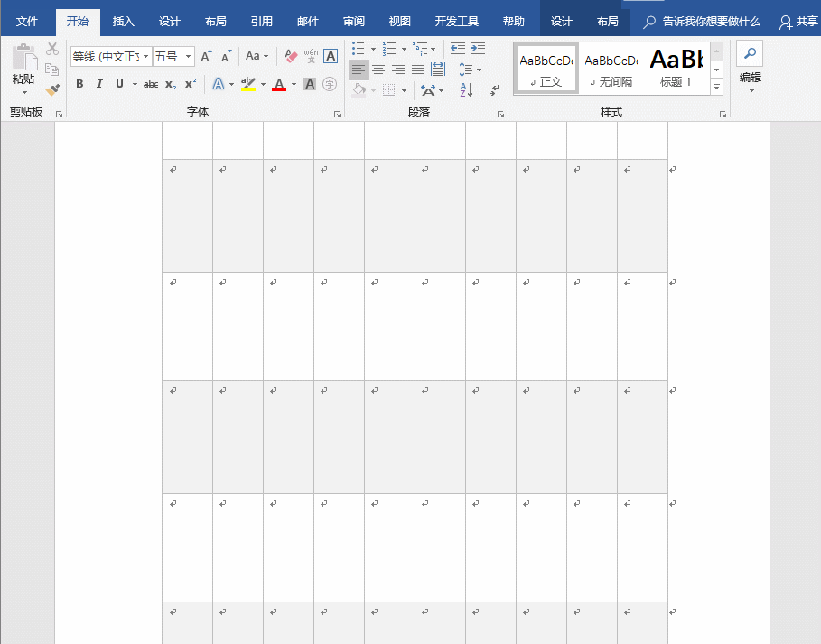Toggle italic formatting
This screenshot has width=821, height=644.
[x=99, y=84]
